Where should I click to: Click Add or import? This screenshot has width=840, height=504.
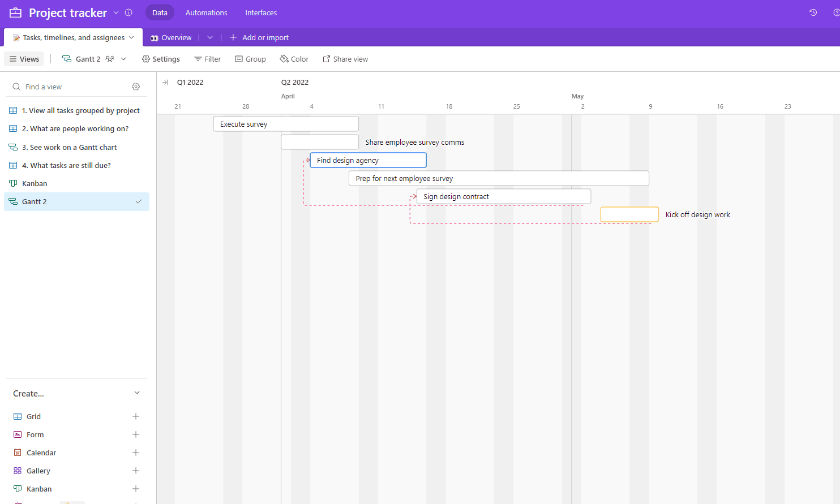point(259,37)
